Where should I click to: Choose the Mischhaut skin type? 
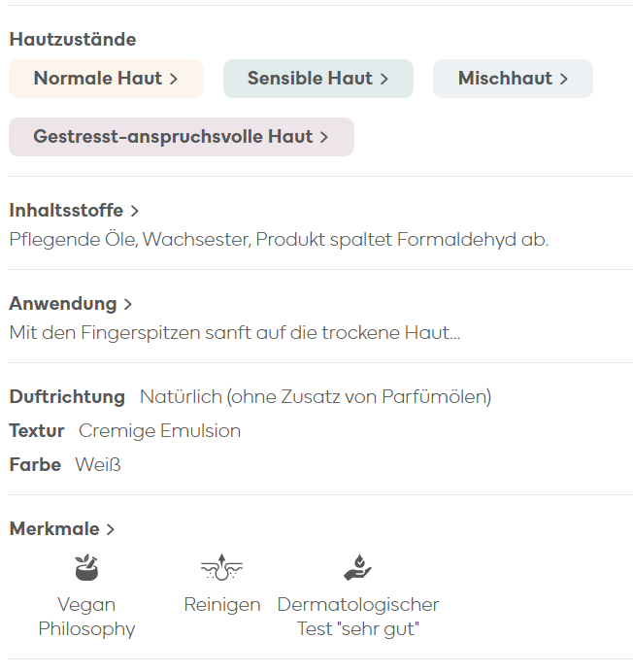point(513,79)
